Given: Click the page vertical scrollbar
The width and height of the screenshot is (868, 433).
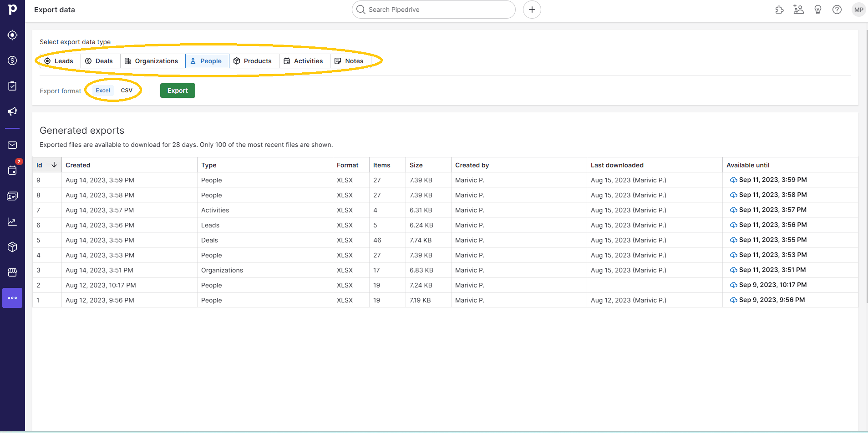Looking at the screenshot, I should click(x=866, y=166).
